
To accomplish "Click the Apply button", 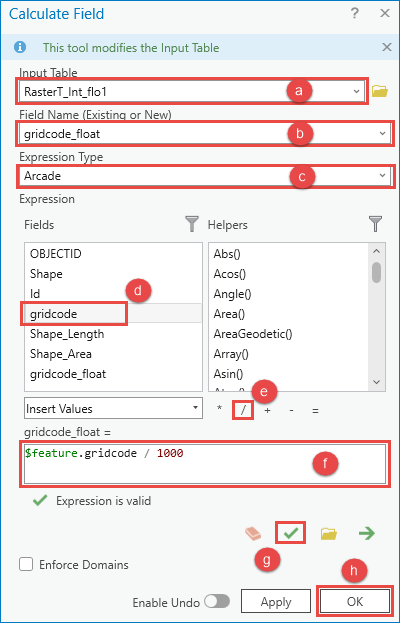I will pyautogui.click(x=276, y=602).
